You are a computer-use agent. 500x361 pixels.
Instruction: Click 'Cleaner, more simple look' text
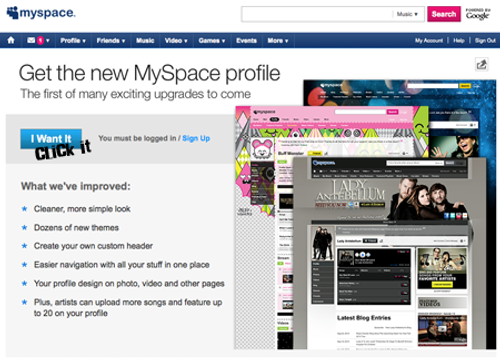tap(82, 209)
